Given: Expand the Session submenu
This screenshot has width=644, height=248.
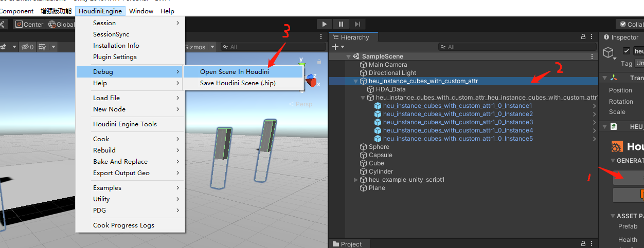Looking at the screenshot, I should (130, 23).
